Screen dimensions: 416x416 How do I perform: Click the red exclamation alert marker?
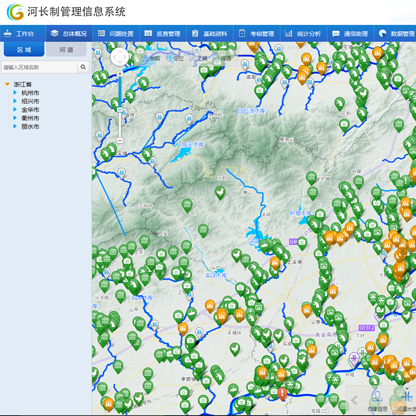point(282,394)
